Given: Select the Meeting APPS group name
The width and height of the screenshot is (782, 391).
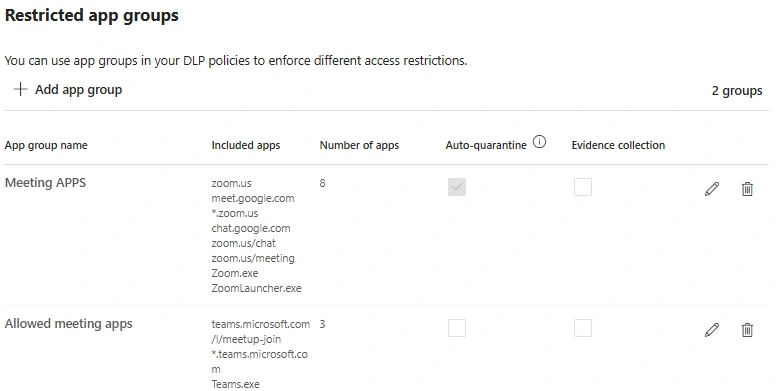Looking at the screenshot, I should (x=45, y=183).
